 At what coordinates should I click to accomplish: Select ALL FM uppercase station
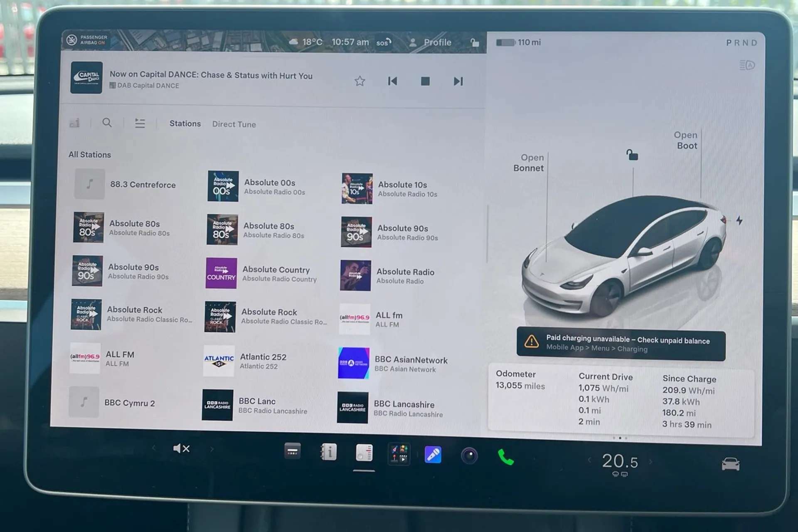click(103, 358)
